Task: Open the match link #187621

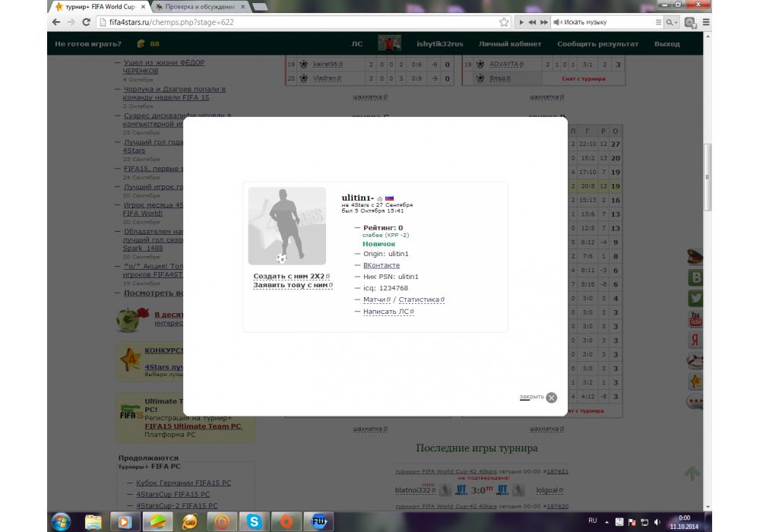Action: [x=557, y=471]
